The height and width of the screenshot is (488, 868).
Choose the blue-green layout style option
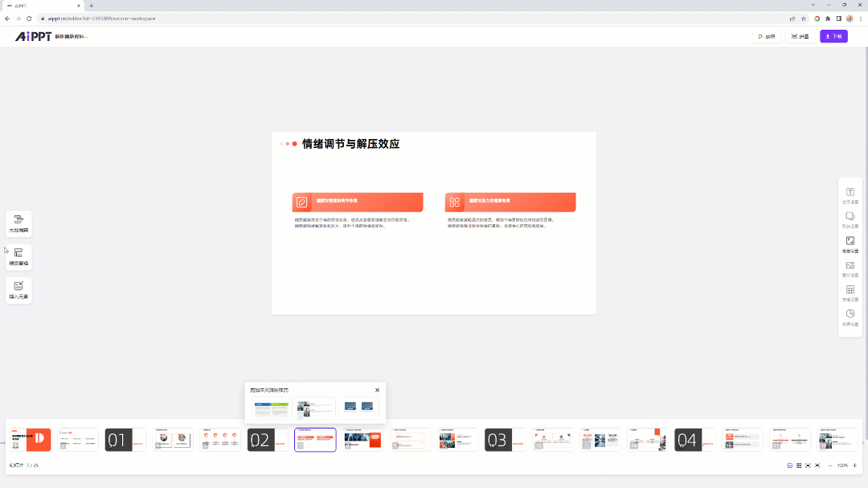click(272, 408)
